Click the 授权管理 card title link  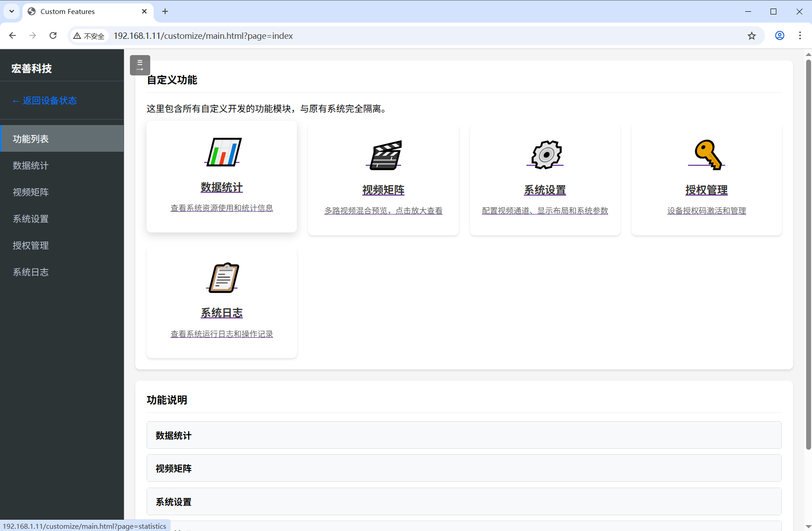tap(706, 190)
